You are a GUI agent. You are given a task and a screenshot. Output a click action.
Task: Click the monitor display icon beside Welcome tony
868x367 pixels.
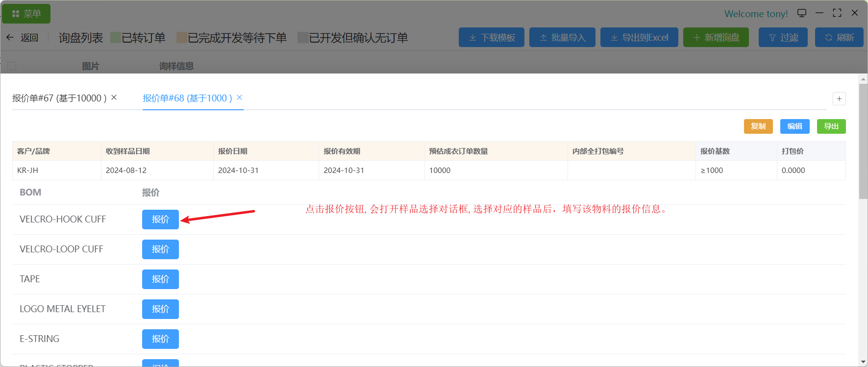click(802, 13)
